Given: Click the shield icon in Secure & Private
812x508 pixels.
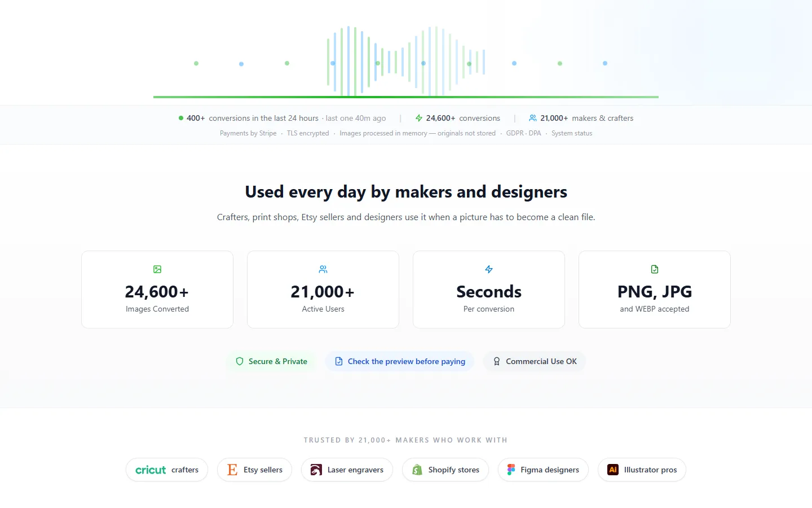Looking at the screenshot, I should click(240, 361).
